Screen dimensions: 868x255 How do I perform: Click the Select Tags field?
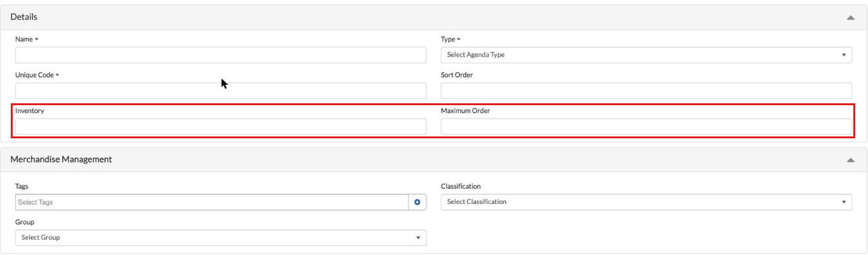click(x=212, y=202)
